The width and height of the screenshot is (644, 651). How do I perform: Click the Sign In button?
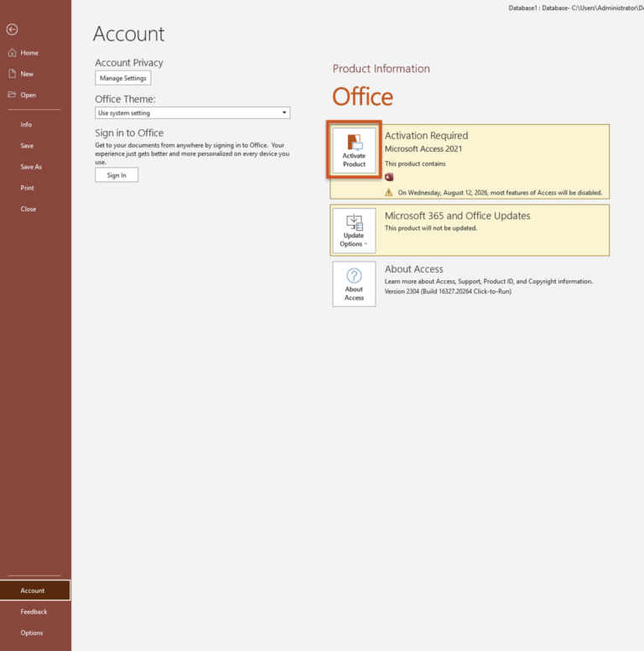pyautogui.click(x=117, y=175)
